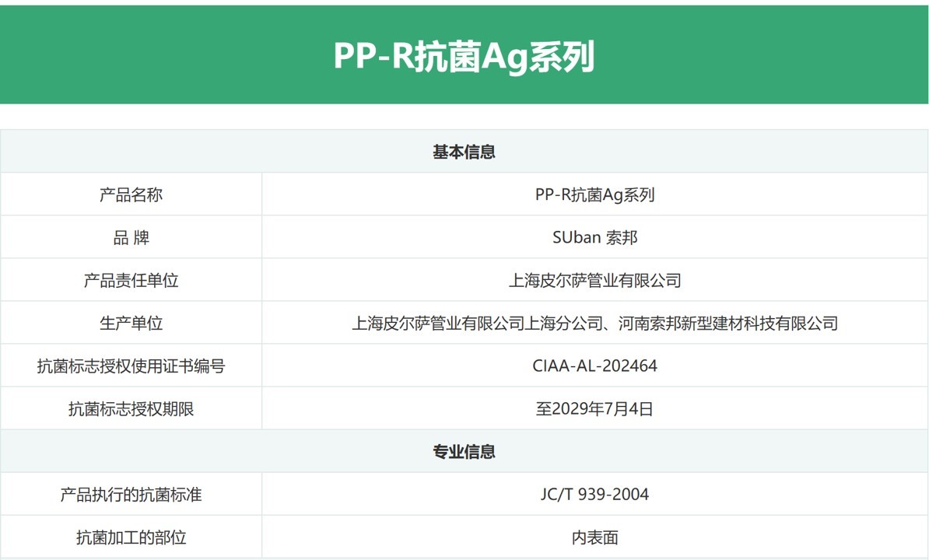Select the standard value JC/T 939-2004
929x560 pixels.
click(595, 495)
